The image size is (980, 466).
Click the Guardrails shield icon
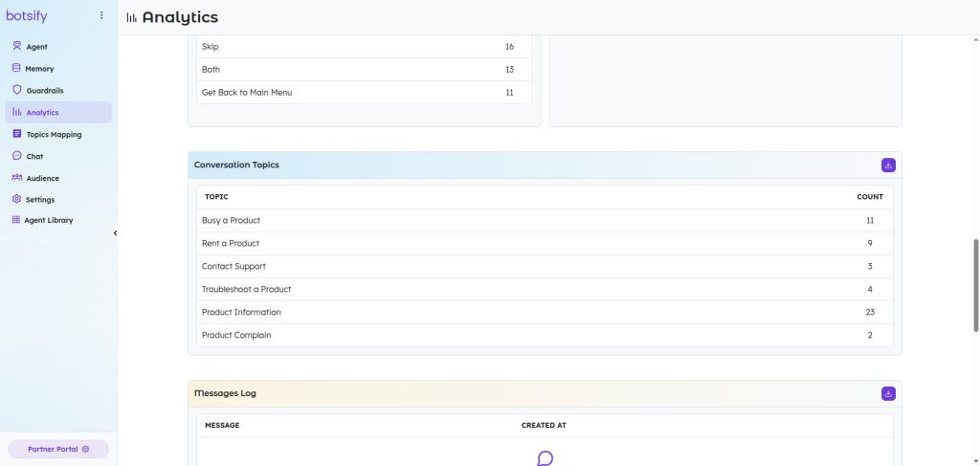[x=17, y=90]
